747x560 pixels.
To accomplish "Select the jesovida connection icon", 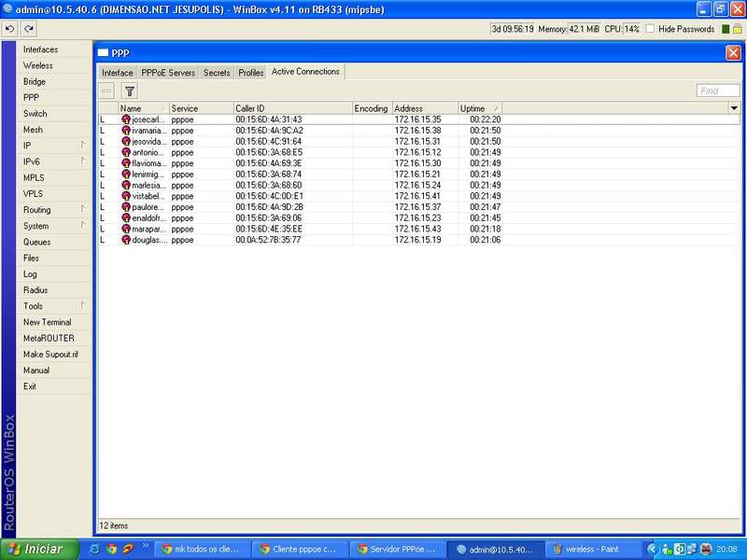I will [x=126, y=142].
